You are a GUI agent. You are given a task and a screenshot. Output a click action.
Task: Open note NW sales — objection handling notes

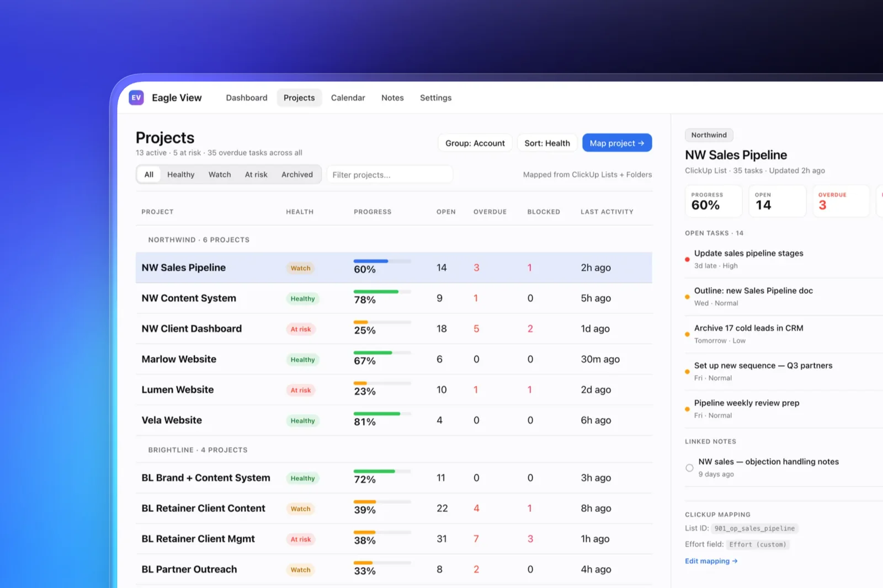tap(769, 462)
